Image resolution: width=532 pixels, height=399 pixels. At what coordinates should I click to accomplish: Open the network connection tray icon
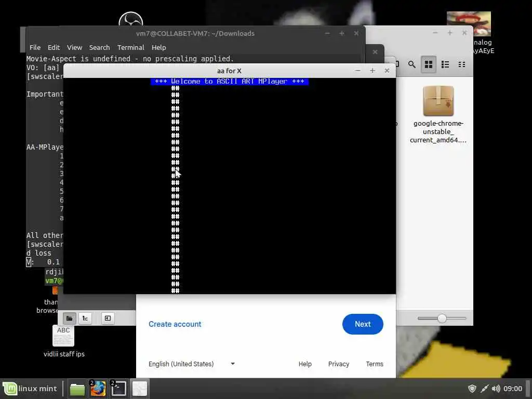coord(485,389)
